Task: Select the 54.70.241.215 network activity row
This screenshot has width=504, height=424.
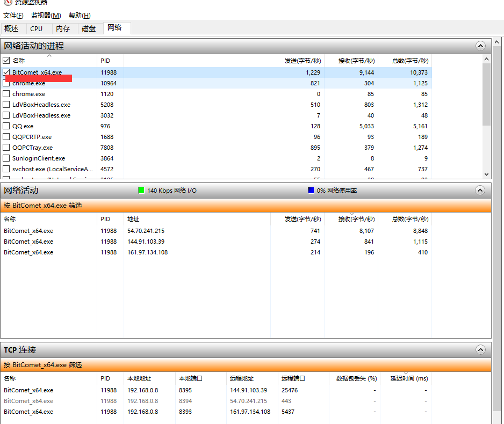Action: pos(146,231)
